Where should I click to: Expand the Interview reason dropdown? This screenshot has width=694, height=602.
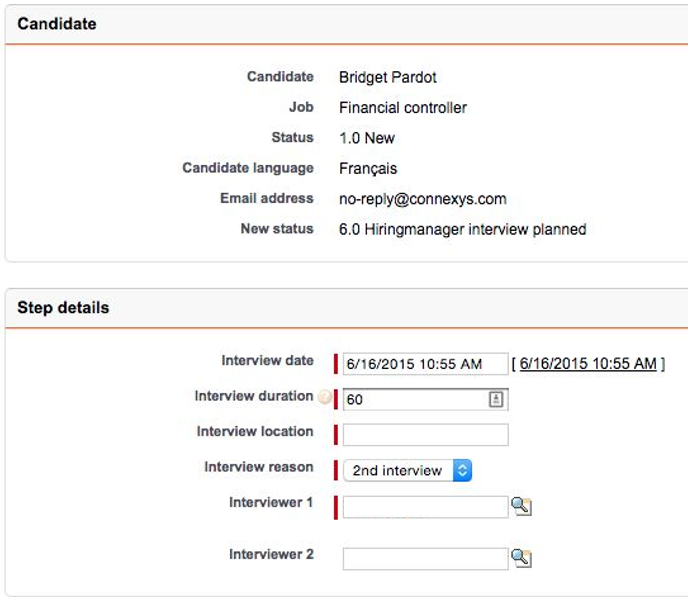(407, 471)
